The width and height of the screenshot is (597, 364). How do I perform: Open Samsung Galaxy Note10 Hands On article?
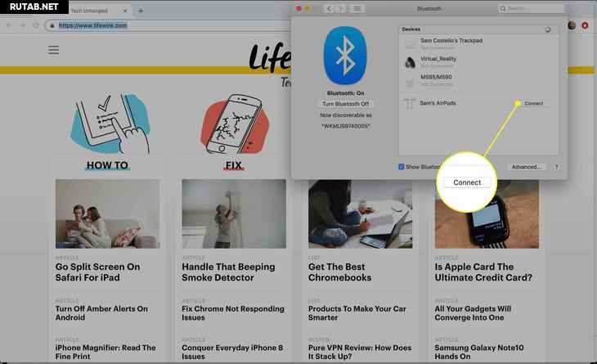(x=479, y=352)
